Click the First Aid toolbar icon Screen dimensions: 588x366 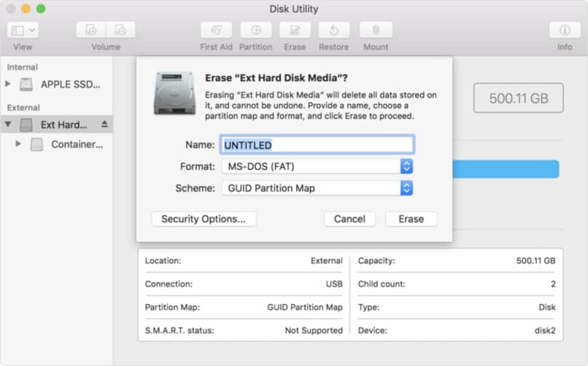click(x=216, y=30)
